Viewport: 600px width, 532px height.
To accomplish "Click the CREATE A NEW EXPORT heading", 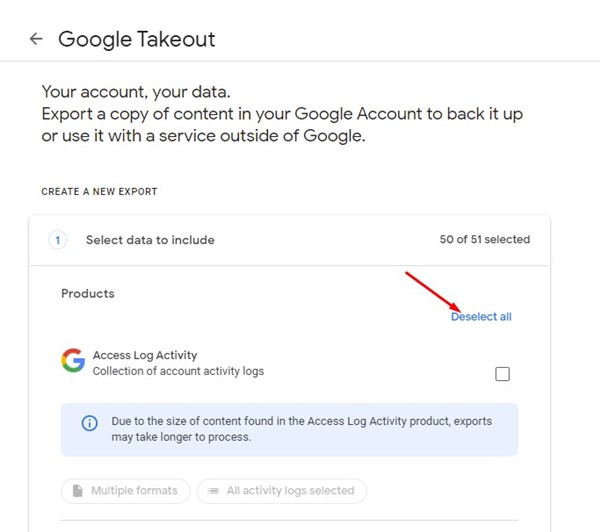I will (x=99, y=191).
